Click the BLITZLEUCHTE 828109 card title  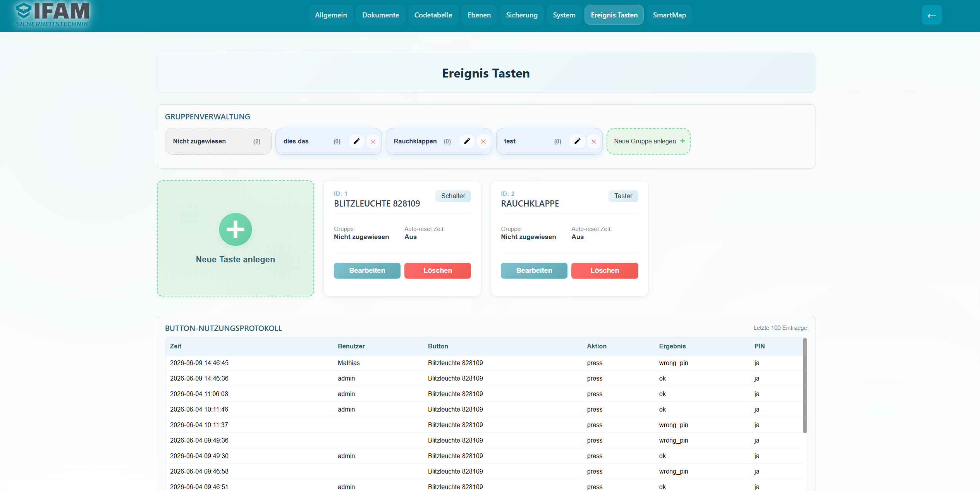(377, 203)
